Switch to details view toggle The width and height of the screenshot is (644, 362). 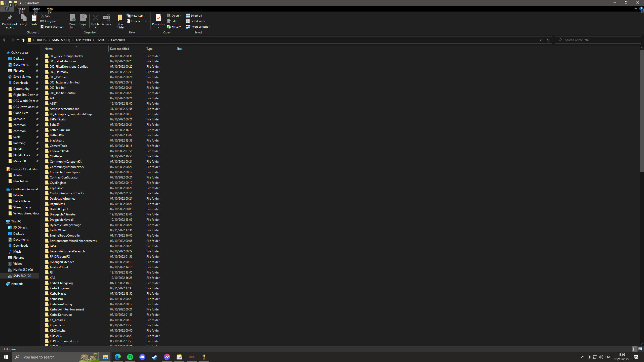[x=634, y=349]
